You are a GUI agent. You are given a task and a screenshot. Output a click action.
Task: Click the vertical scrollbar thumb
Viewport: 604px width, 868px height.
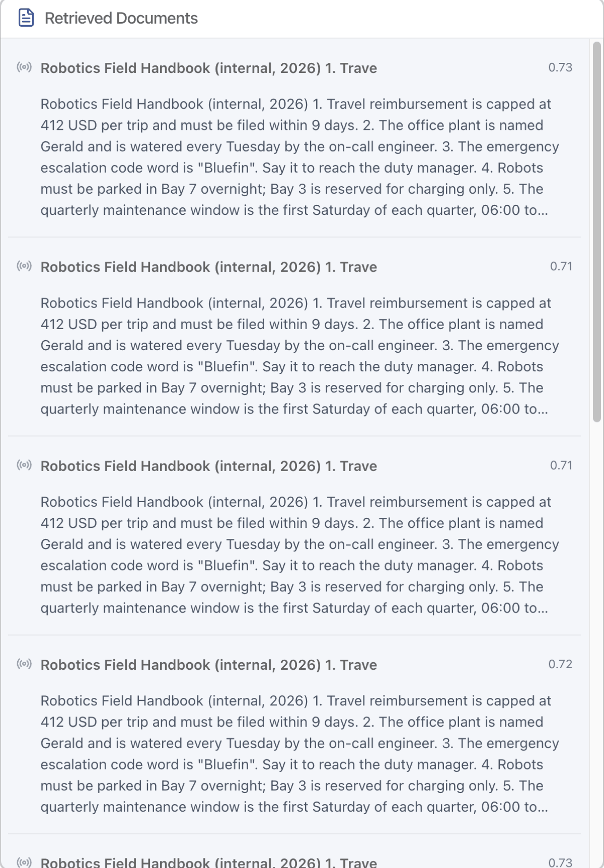pyautogui.click(x=597, y=232)
